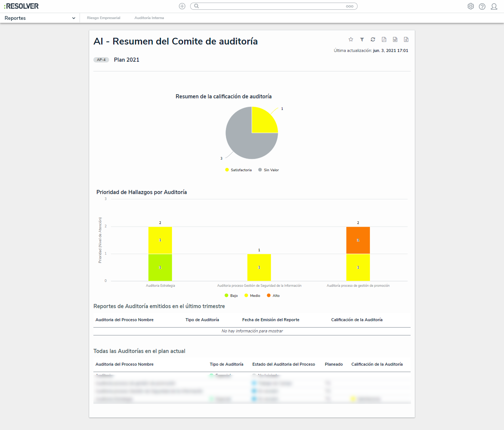Open the search options ellipsis

pos(350,6)
